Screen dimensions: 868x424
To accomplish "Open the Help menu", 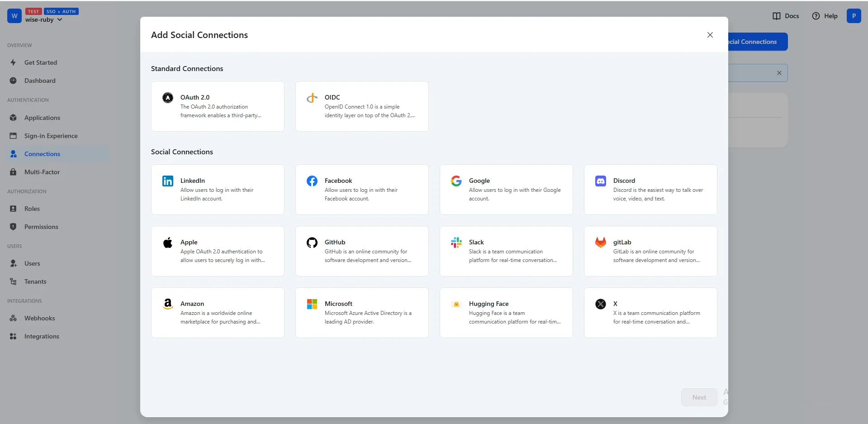I will (824, 15).
